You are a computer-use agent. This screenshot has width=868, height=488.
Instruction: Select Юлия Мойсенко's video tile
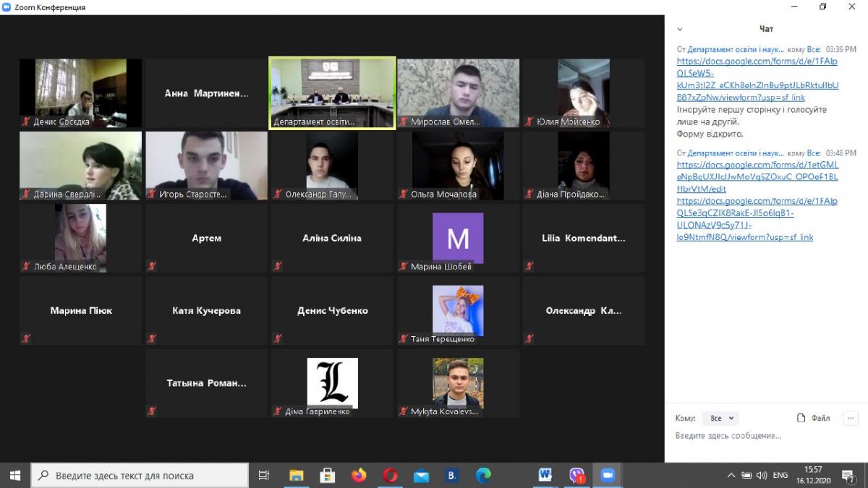(x=584, y=93)
